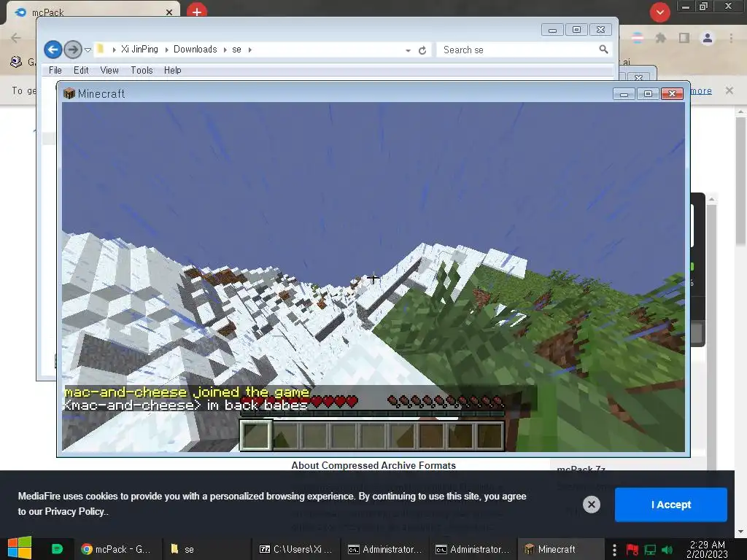Image resolution: width=747 pixels, height=560 pixels.
Task: Click the Minecraft window title icon
Action: (x=69, y=93)
